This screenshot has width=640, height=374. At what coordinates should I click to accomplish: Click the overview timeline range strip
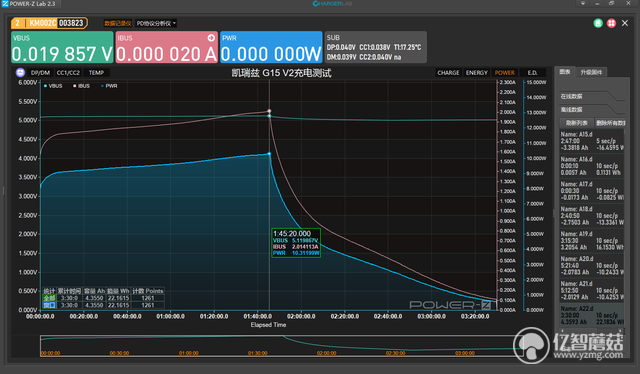click(x=282, y=345)
